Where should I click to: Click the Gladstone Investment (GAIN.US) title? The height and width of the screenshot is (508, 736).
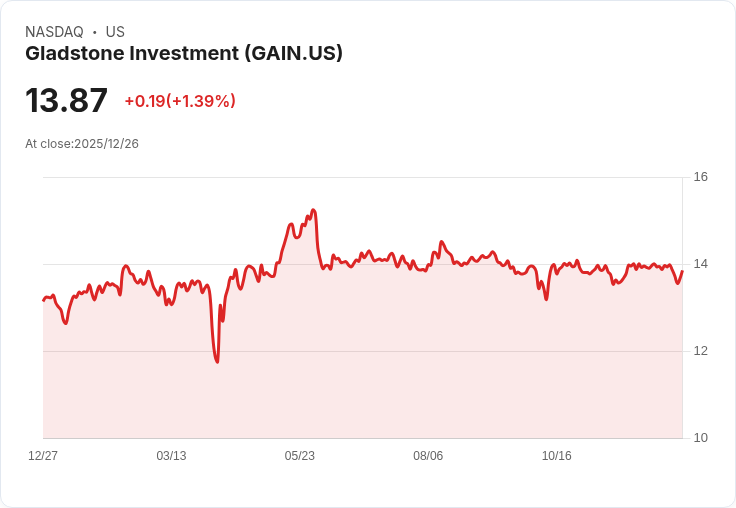pos(184,53)
